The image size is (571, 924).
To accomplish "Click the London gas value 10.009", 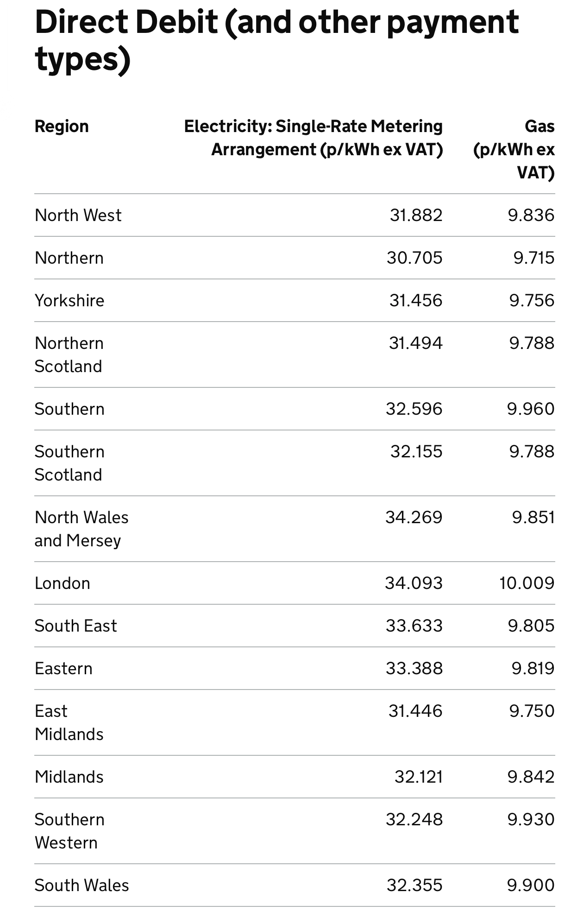I will (x=527, y=583).
